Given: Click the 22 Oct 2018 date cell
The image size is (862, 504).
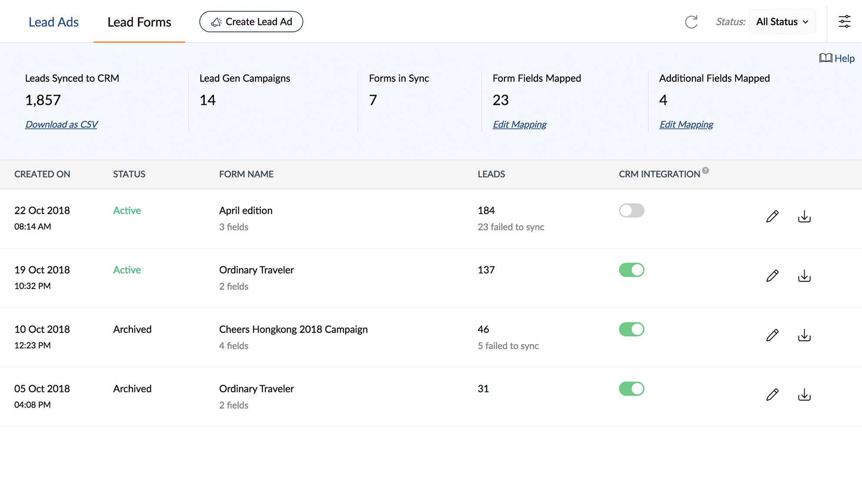Looking at the screenshot, I should [42, 210].
